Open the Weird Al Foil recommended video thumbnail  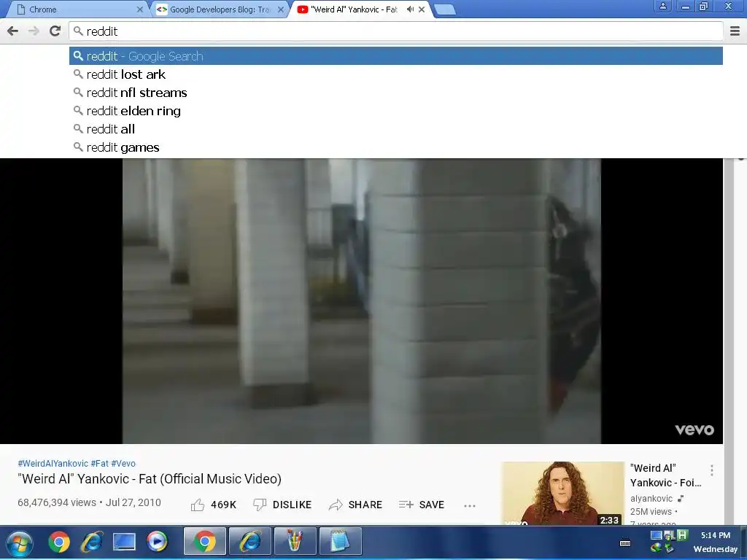coord(562,494)
